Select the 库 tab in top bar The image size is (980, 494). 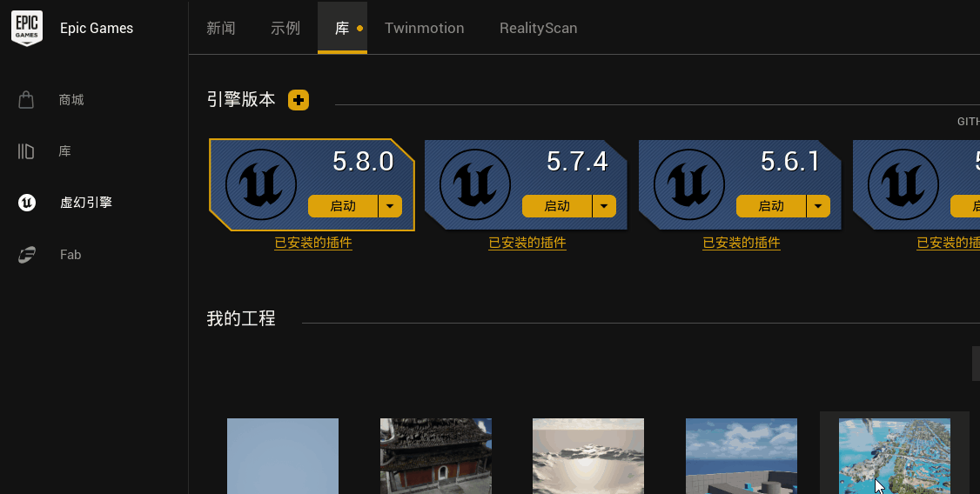click(x=342, y=28)
